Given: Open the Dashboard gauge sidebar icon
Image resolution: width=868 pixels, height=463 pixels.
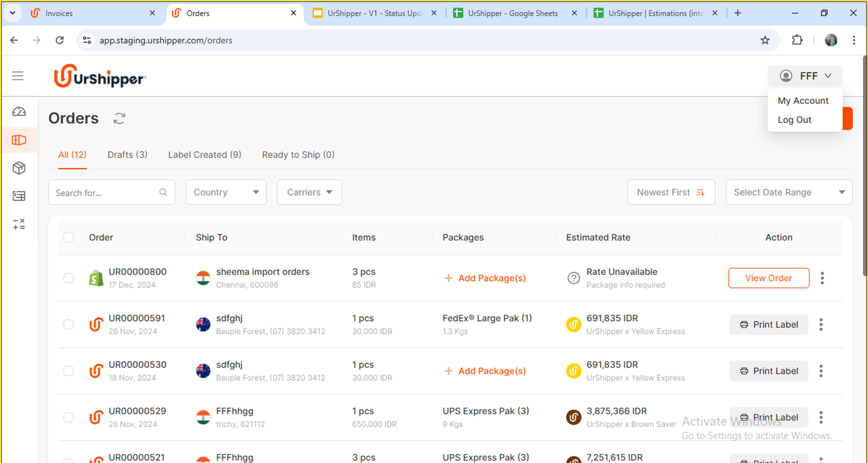Looking at the screenshot, I should point(19,112).
